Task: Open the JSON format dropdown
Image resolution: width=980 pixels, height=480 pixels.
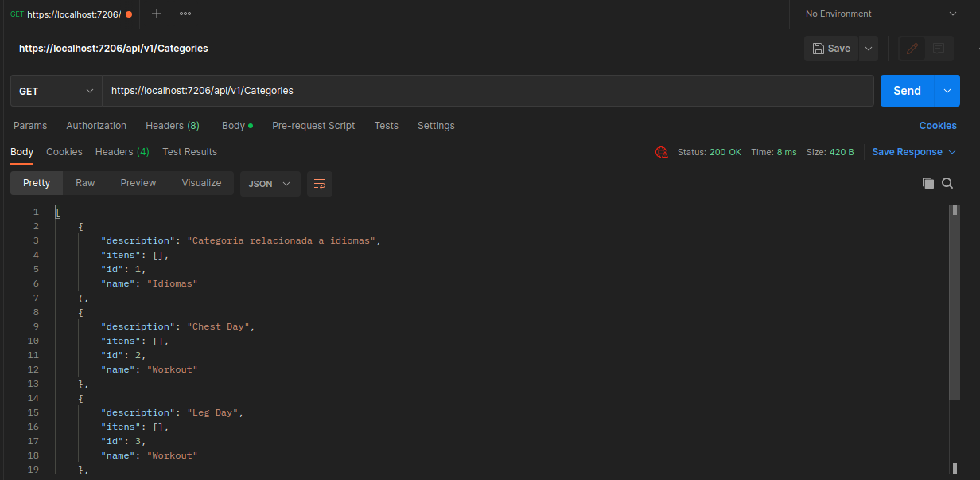Action: coord(270,184)
